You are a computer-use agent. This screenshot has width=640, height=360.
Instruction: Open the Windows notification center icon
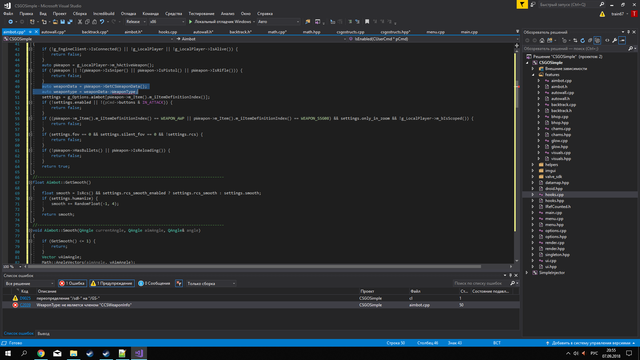click(629, 353)
